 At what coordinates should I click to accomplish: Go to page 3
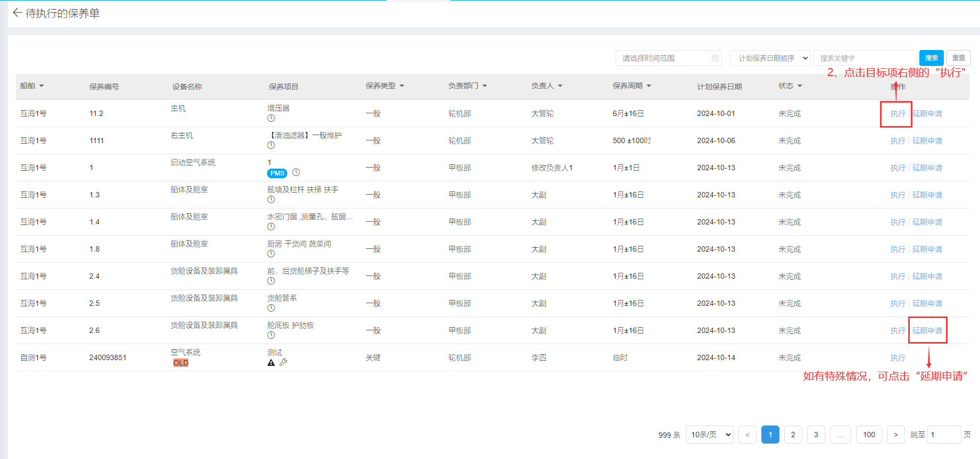pos(816,435)
